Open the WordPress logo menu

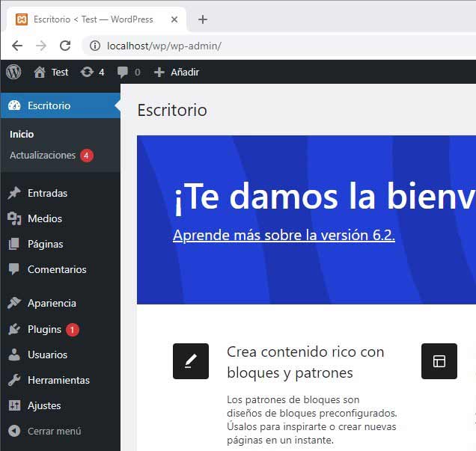point(13,72)
